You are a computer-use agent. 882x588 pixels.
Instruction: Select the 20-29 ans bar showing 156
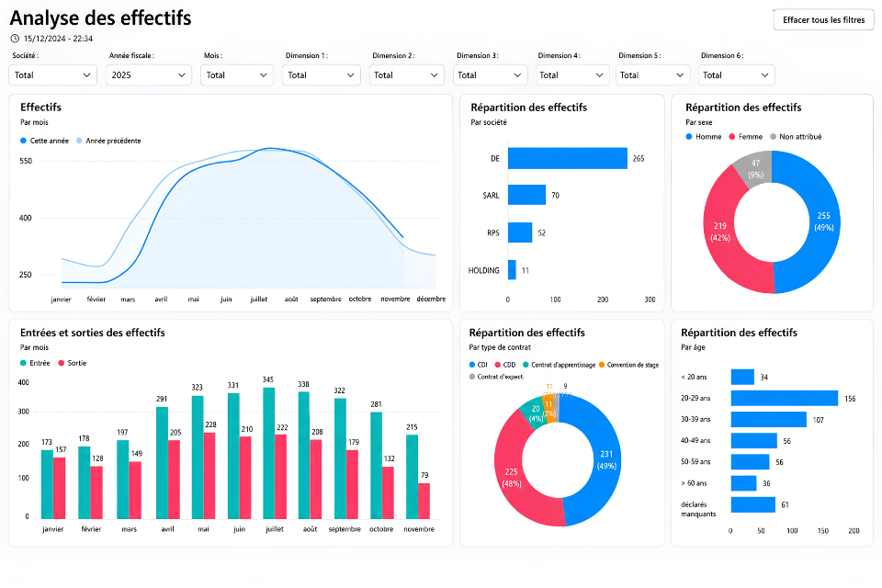[784, 398]
